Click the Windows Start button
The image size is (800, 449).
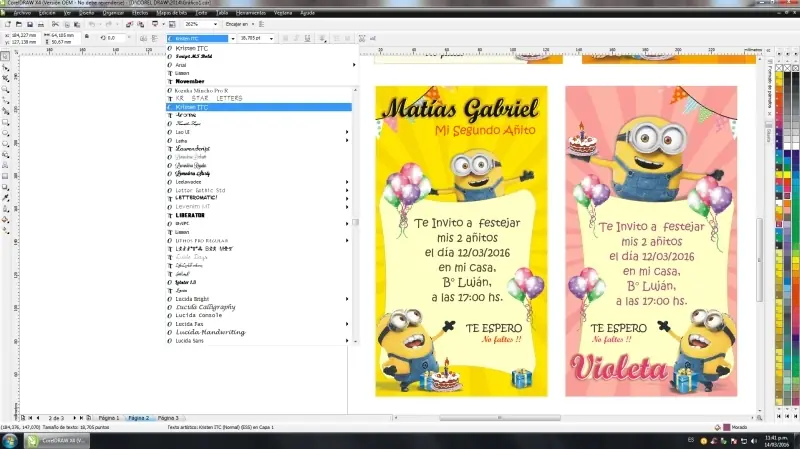(x=10, y=440)
